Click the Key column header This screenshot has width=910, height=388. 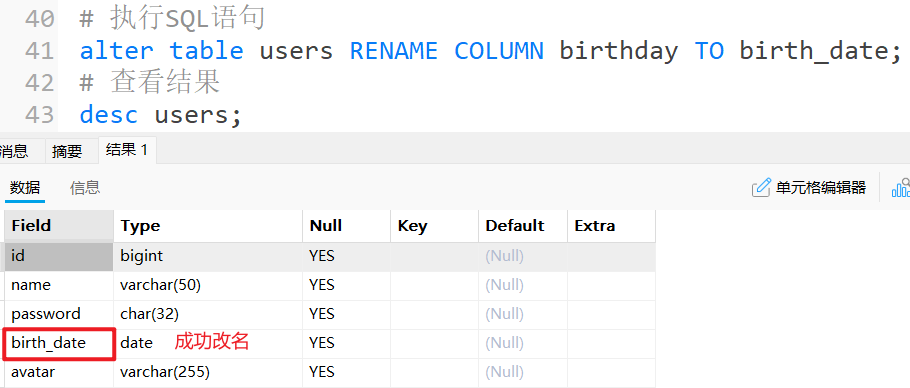click(435, 226)
